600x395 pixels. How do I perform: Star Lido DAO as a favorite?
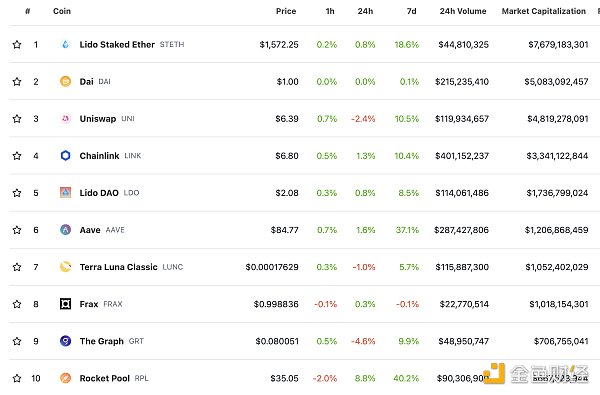click(17, 193)
